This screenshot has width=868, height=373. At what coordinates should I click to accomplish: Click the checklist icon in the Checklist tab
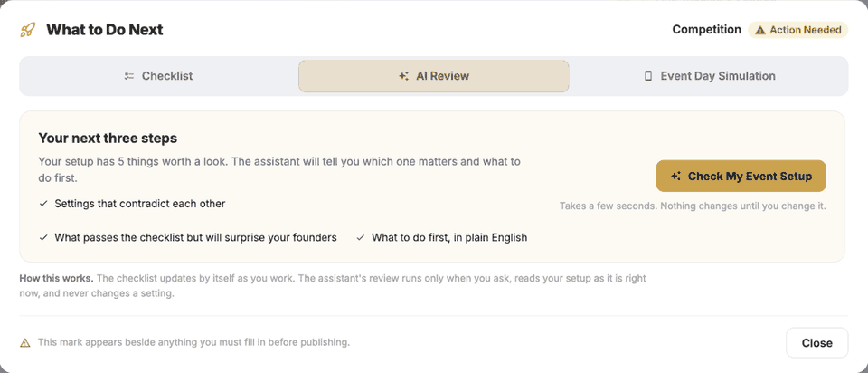pos(129,76)
